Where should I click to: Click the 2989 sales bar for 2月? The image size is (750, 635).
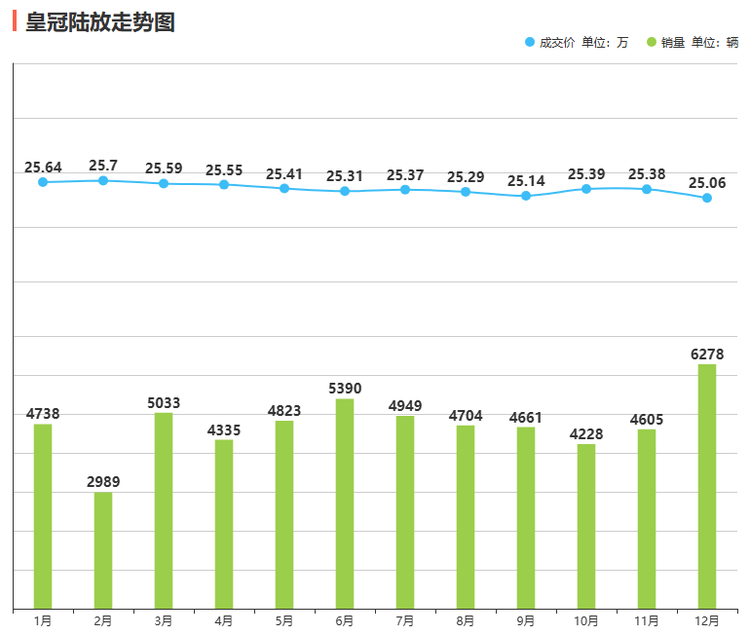click(103, 549)
